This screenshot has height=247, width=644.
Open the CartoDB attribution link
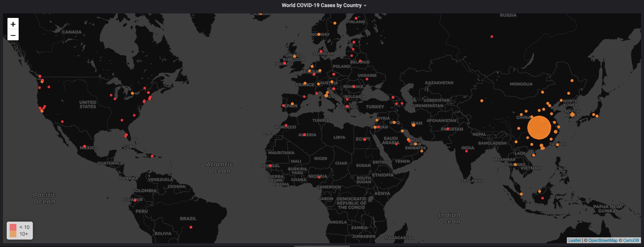click(x=631, y=240)
